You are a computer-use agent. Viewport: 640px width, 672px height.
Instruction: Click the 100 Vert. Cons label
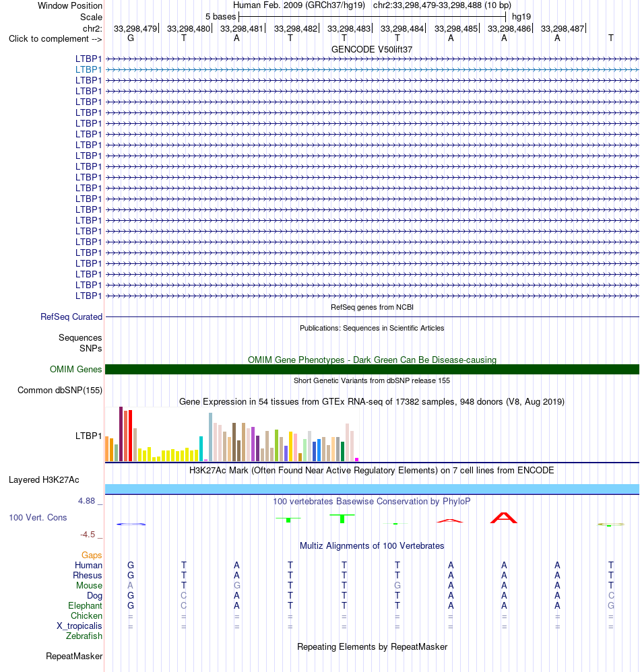coord(38,517)
